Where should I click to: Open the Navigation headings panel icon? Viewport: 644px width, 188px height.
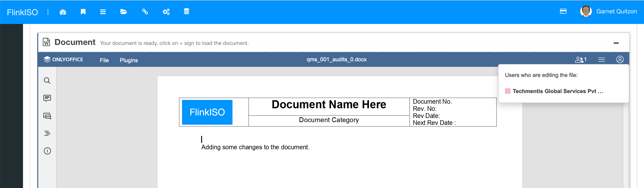pos(47,133)
